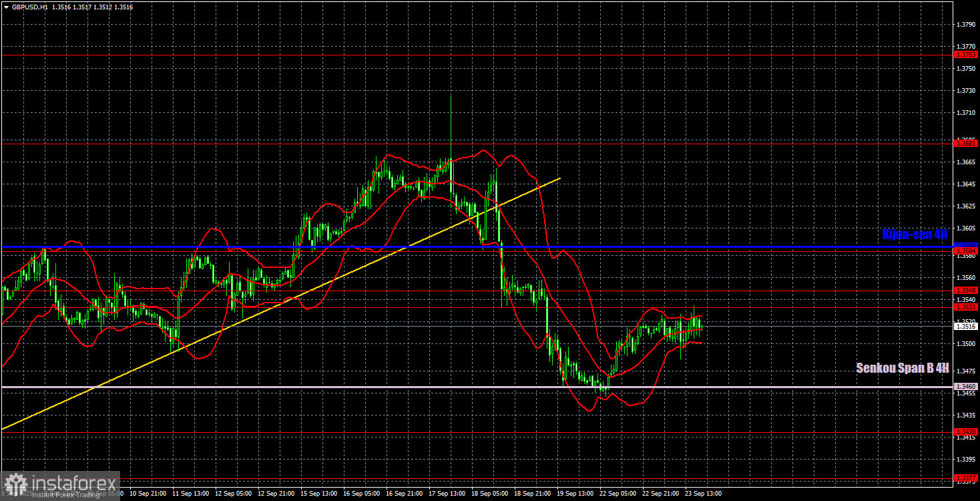Select the Kijun-sen 4H label

click(x=915, y=235)
